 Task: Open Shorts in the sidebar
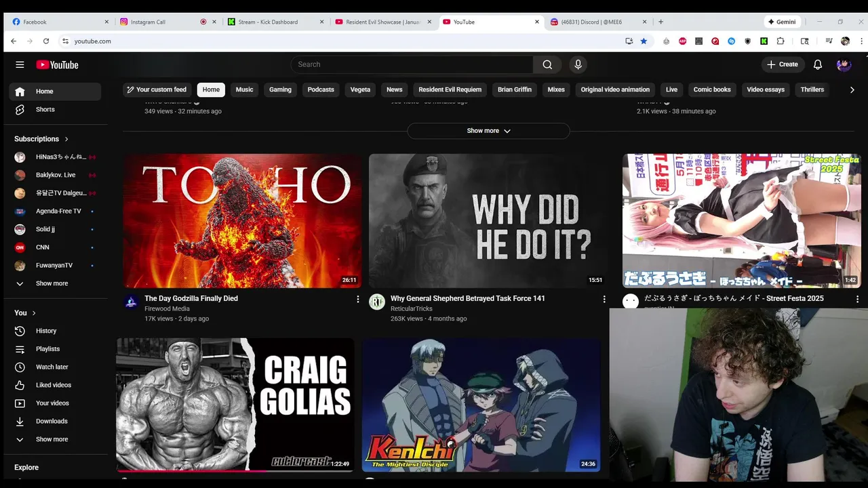pos(55,109)
